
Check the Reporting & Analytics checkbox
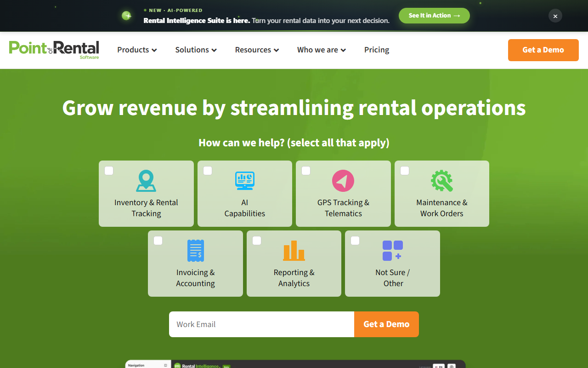click(257, 241)
